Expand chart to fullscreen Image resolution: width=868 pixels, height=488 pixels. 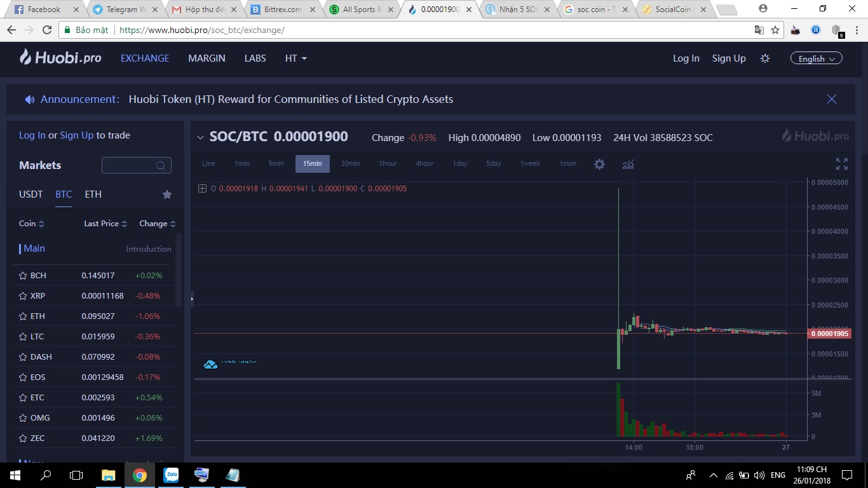pos(842,164)
